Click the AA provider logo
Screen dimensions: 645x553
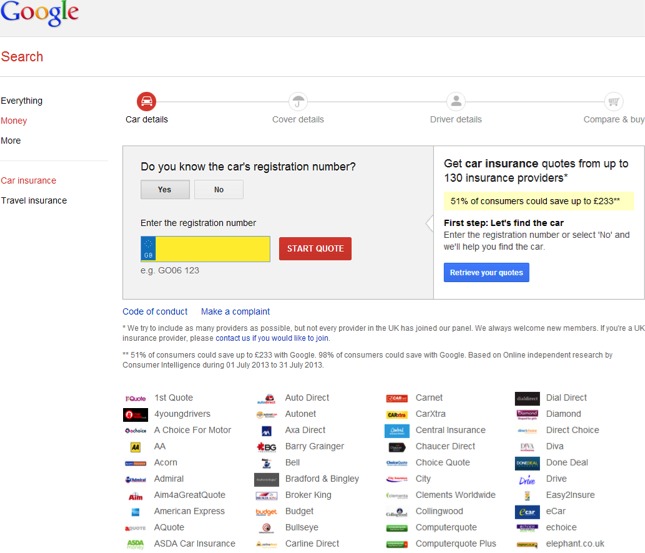tap(135, 447)
